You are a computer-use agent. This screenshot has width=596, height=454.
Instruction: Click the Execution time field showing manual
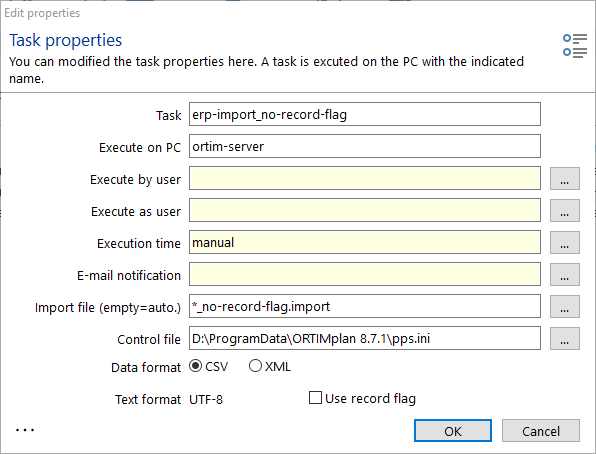coord(365,242)
